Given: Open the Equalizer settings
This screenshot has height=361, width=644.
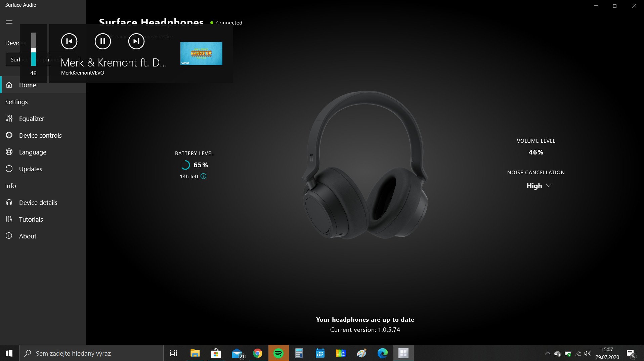Looking at the screenshot, I should point(43,119).
